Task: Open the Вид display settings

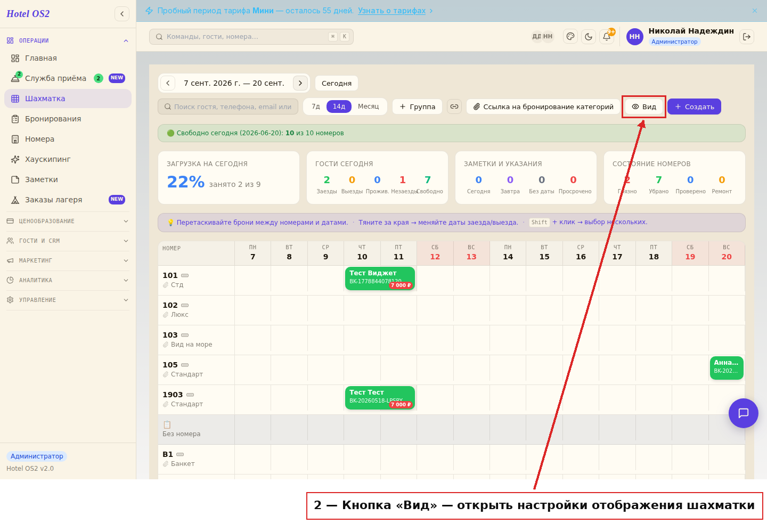Action: coord(644,107)
